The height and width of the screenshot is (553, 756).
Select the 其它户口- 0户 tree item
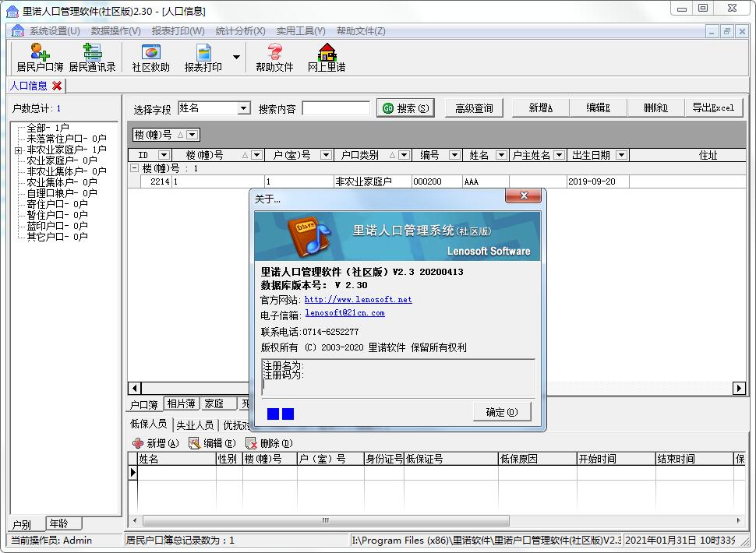58,237
